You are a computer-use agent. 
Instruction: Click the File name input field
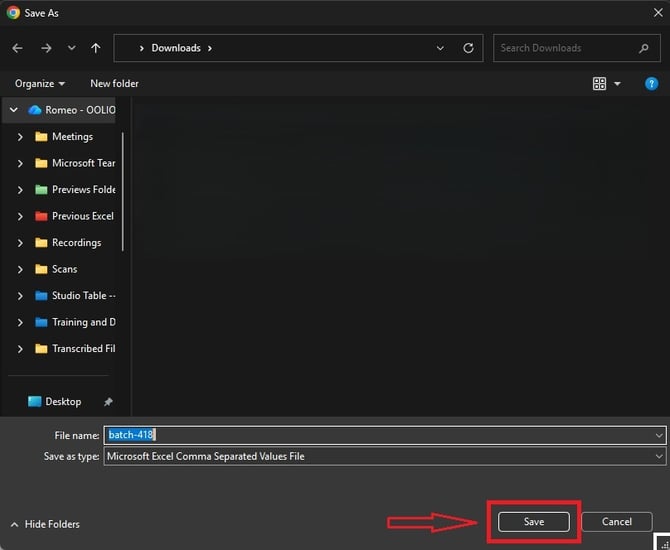pos(385,435)
